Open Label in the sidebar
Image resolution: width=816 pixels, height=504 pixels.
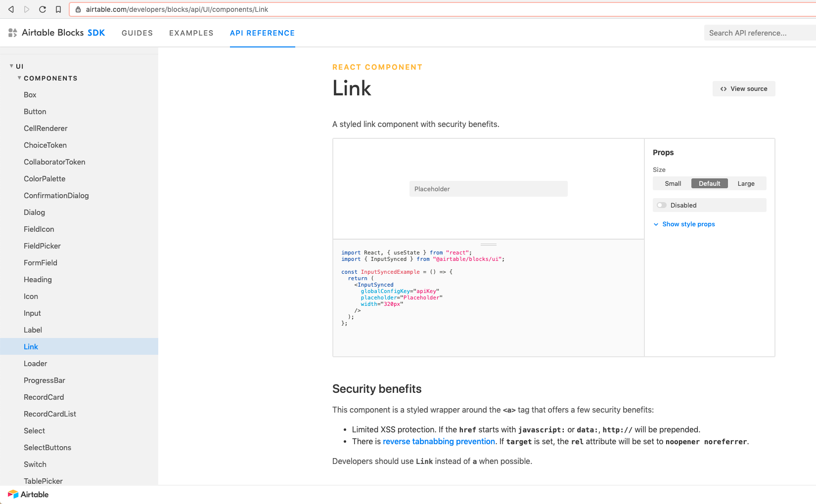[x=33, y=330]
